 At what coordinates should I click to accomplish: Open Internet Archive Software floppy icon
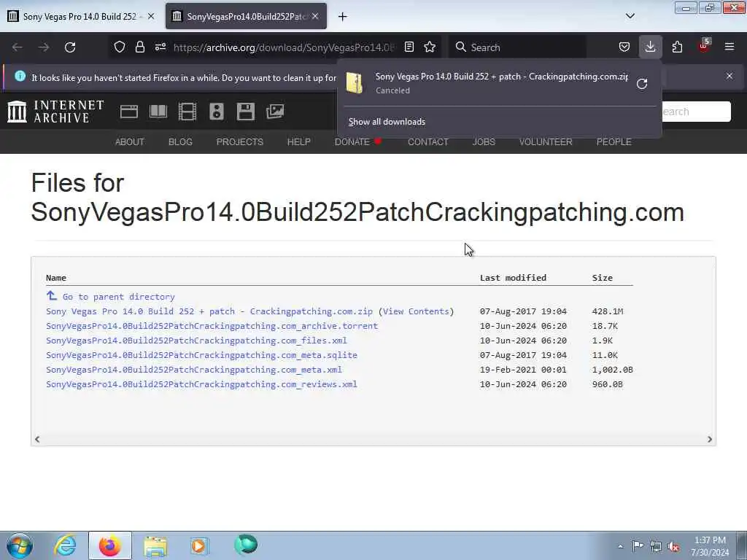point(246,112)
